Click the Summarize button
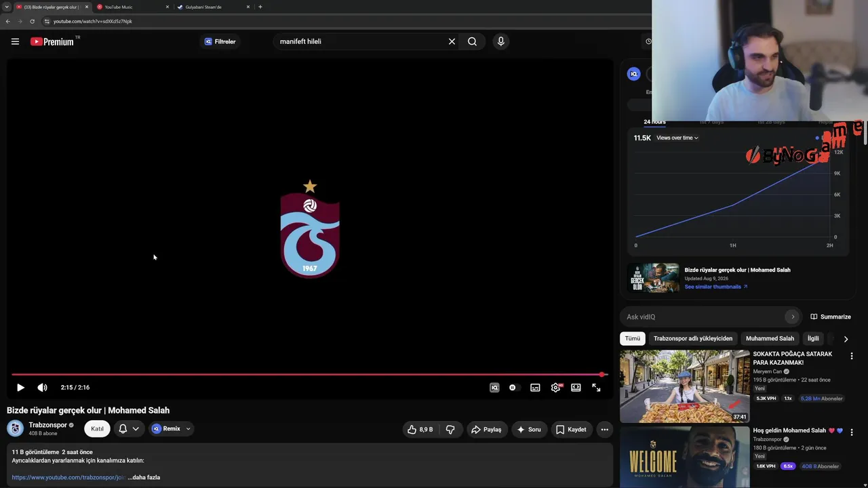The height and width of the screenshot is (488, 868). (831, 317)
